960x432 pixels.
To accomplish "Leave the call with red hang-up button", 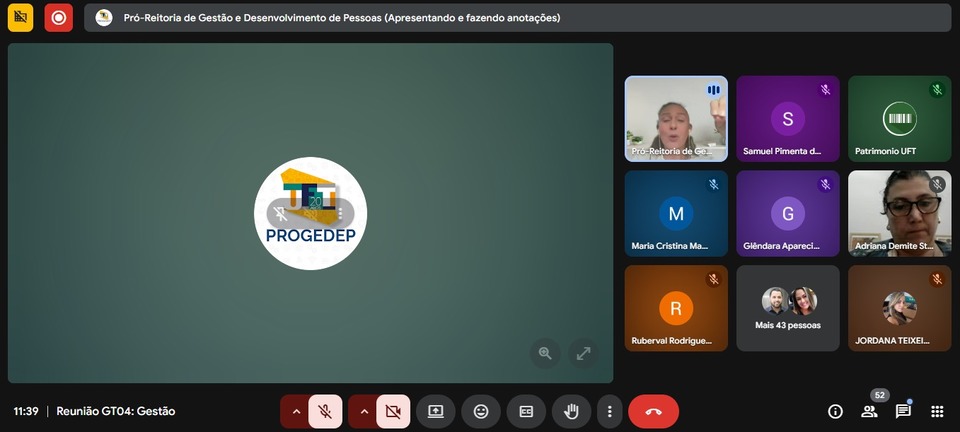I will [653, 411].
